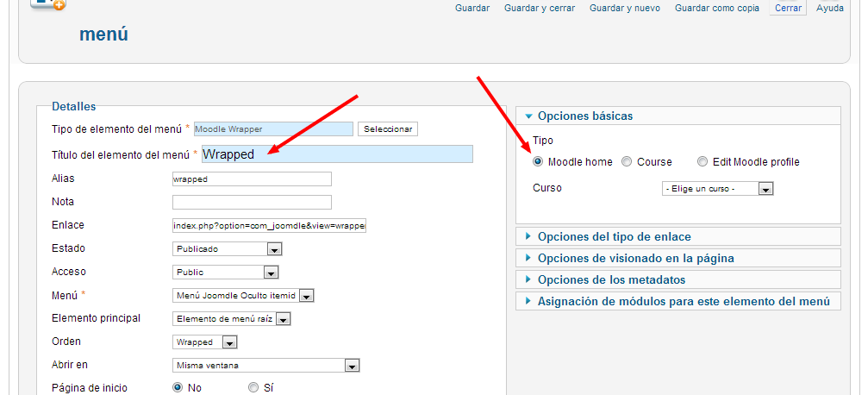Click the Alias text field
The width and height of the screenshot is (868, 395).
252,179
